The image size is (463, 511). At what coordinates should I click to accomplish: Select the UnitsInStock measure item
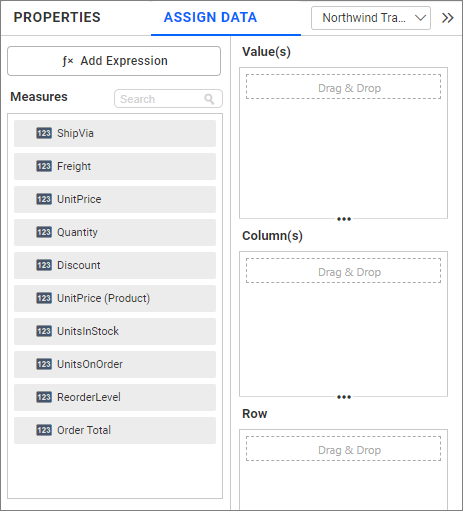click(x=115, y=331)
